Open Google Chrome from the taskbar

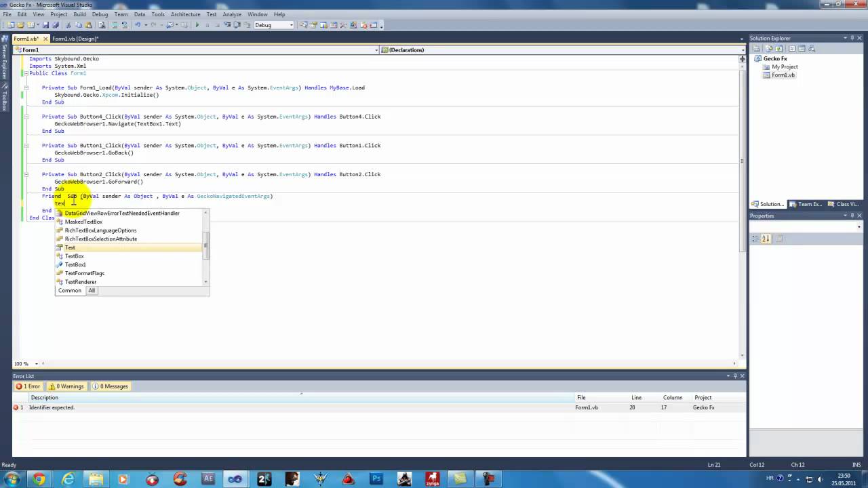tap(39, 479)
